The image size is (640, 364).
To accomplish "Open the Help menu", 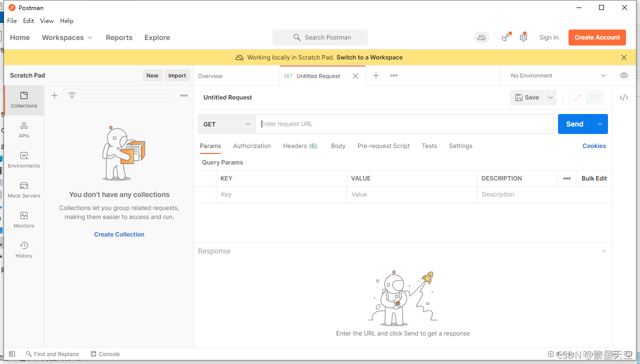I will pyautogui.click(x=66, y=21).
